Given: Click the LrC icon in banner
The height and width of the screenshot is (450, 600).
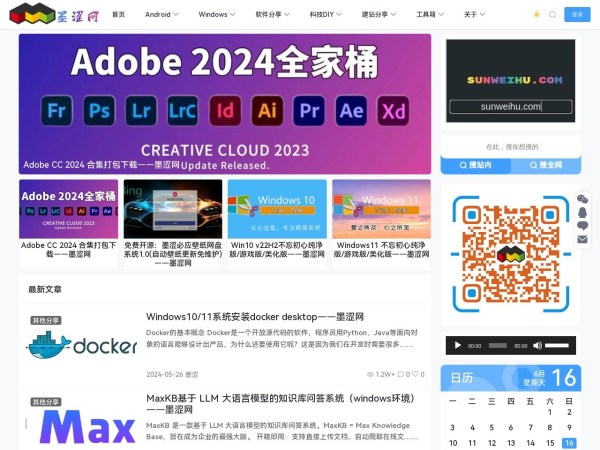Looking at the screenshot, I should [x=183, y=111].
